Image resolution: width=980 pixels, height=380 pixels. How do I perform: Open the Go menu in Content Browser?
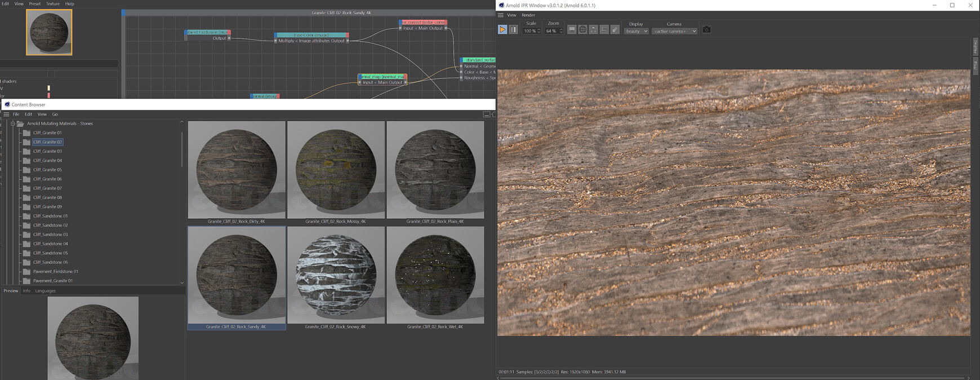click(x=55, y=114)
